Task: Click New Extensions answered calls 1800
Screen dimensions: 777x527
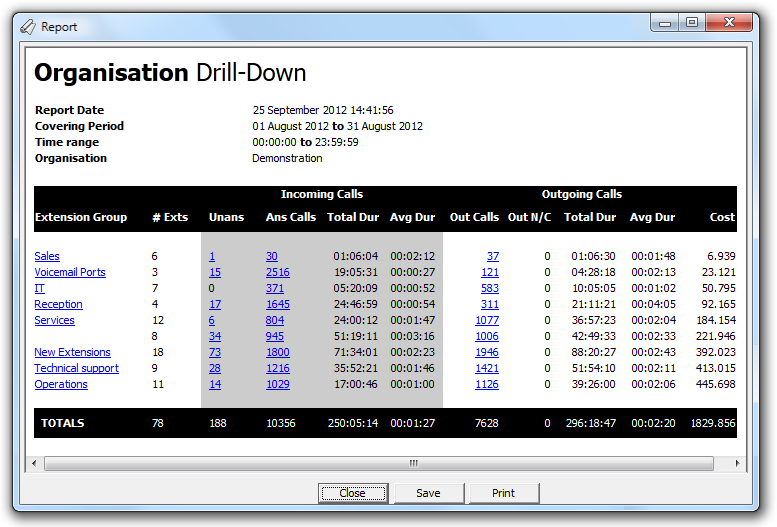Action: (278, 352)
